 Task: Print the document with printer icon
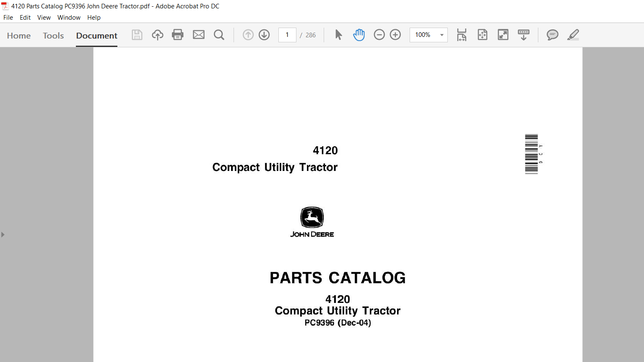[x=178, y=35]
